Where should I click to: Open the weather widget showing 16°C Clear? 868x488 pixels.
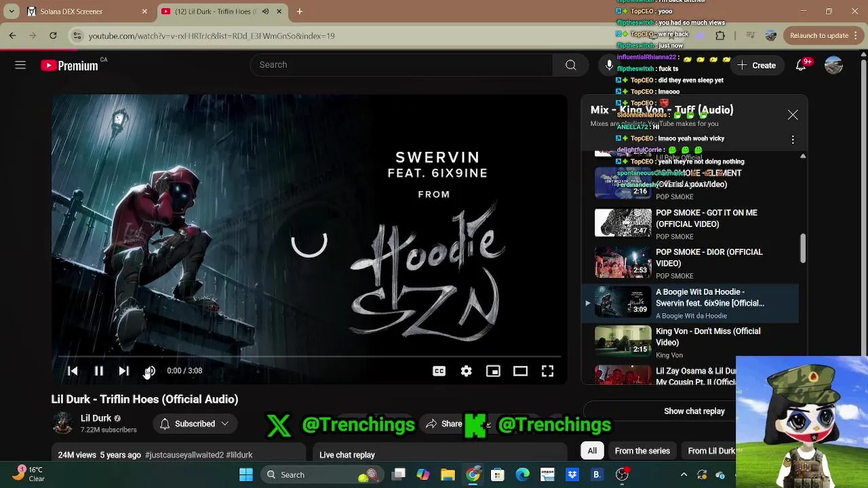tap(28, 474)
